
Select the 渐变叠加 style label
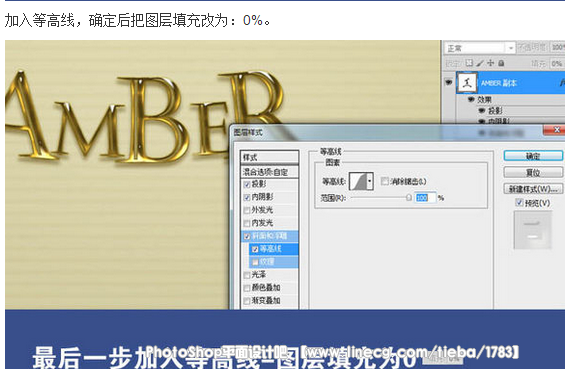click(x=266, y=300)
